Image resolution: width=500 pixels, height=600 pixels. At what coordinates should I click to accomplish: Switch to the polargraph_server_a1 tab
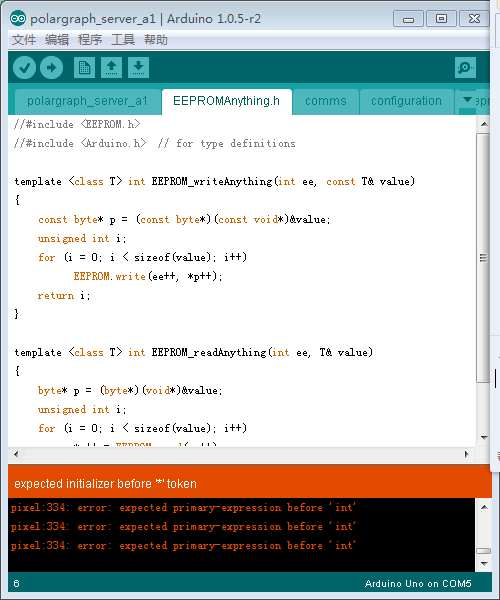[x=87, y=101]
